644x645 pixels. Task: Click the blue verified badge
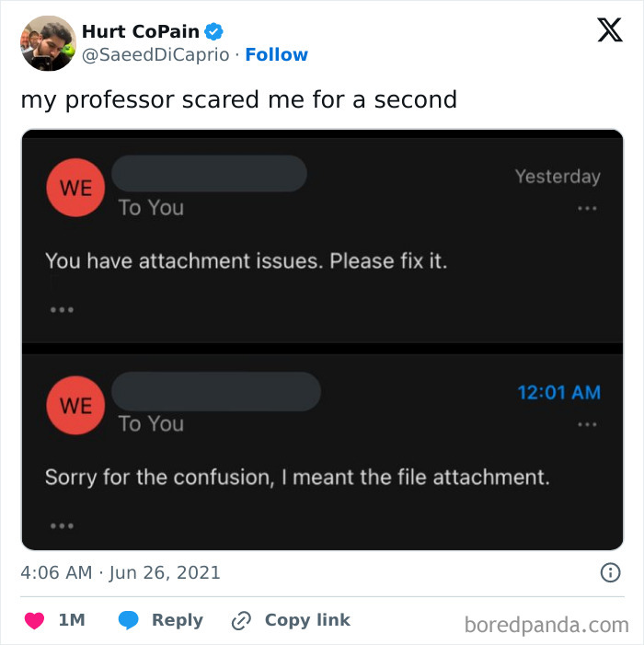point(214,31)
